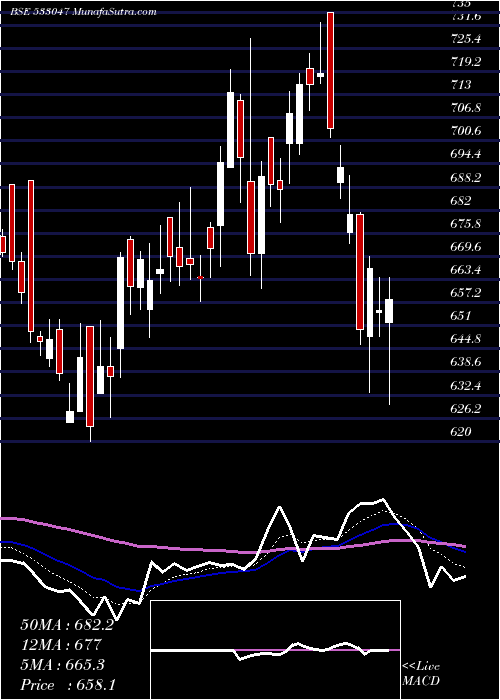Click the BSE 533047 MunafaSutra.com header text
Screen dimensions: 500x700
[x=83, y=12]
